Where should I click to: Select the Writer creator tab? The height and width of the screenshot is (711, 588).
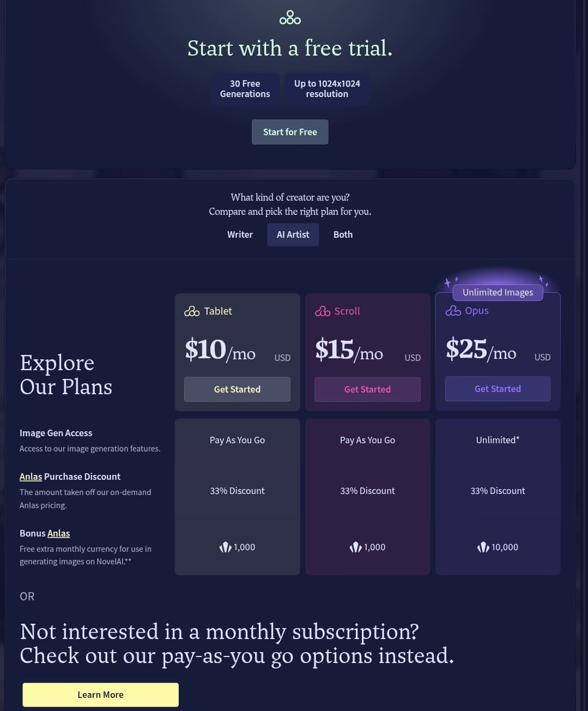[240, 234]
